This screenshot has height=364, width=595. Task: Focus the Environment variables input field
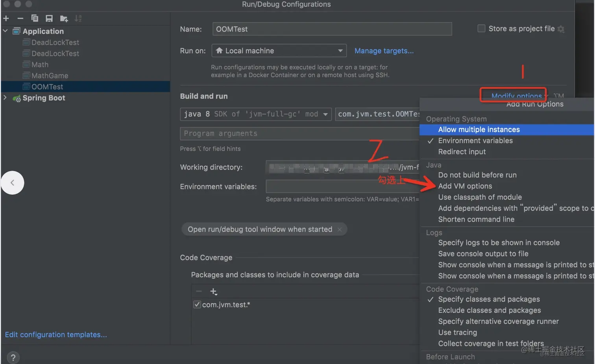[342, 186]
